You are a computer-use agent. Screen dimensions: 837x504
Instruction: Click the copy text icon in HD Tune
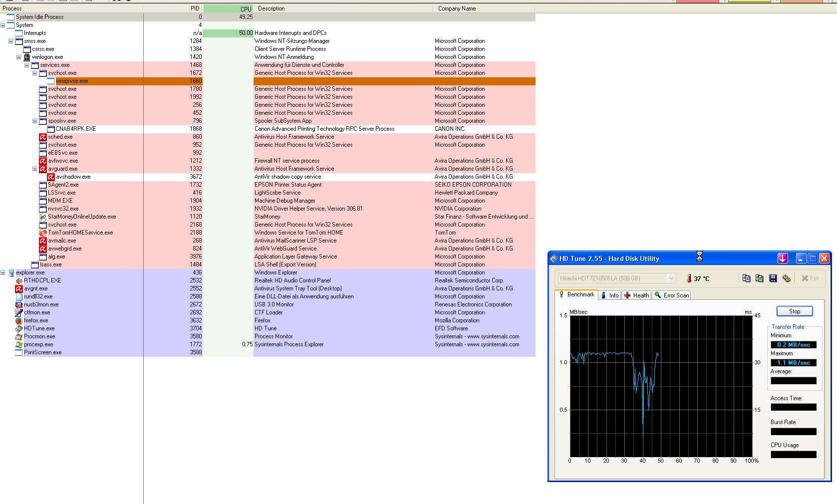(x=746, y=278)
